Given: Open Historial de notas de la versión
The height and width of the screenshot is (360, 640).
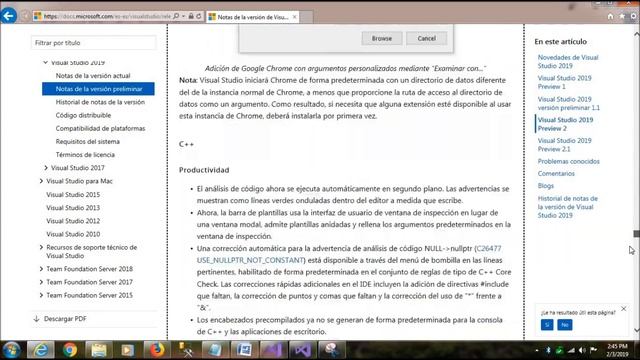Looking at the screenshot, I should (100, 102).
